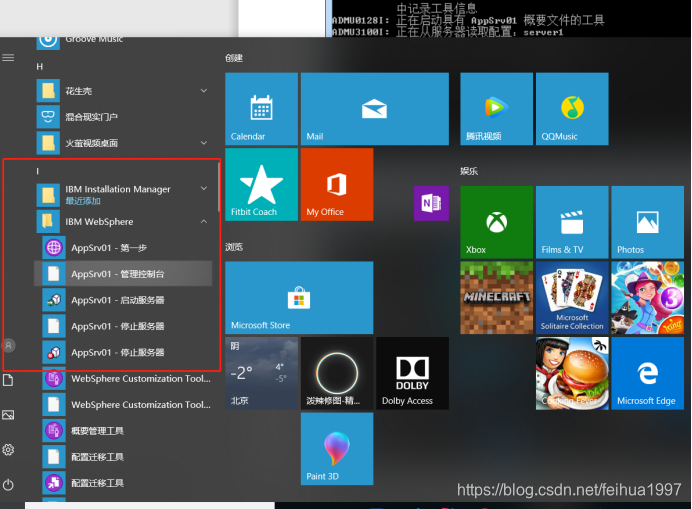Expand the 火萤视频桌面 folder chevron
692x509 pixels.
(204, 143)
